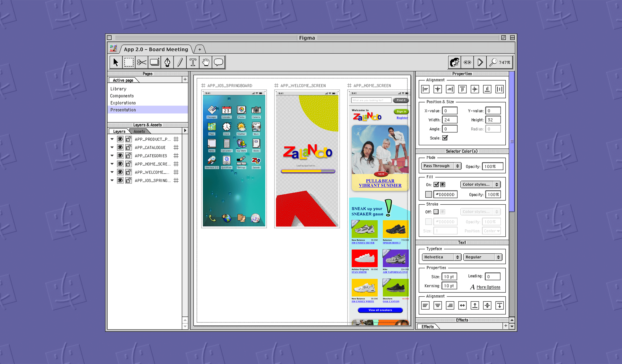The width and height of the screenshot is (622, 364).
Task: Open the Explorations page
Action: point(123,103)
